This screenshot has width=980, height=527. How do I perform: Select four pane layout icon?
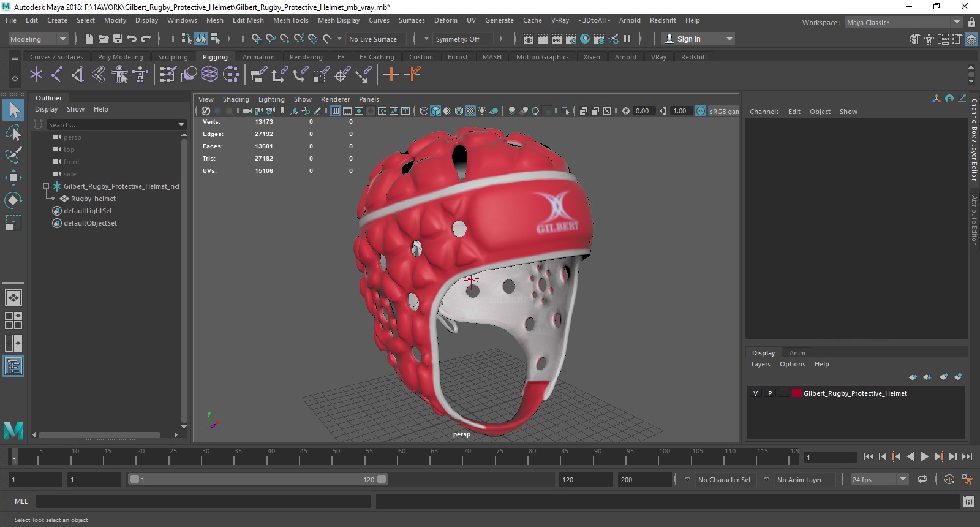(x=13, y=320)
